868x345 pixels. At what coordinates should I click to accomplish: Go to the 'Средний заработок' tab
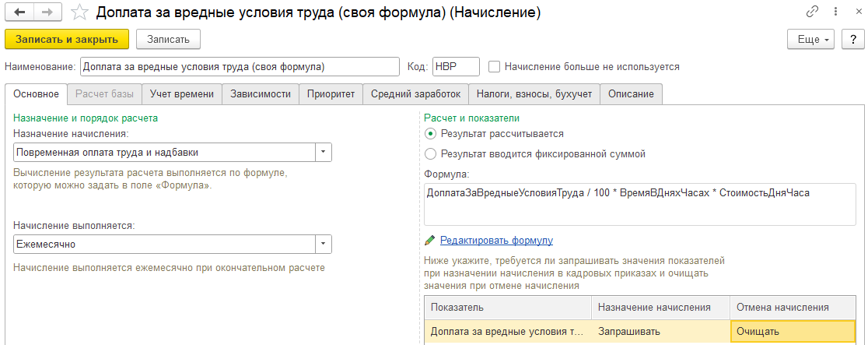click(416, 94)
